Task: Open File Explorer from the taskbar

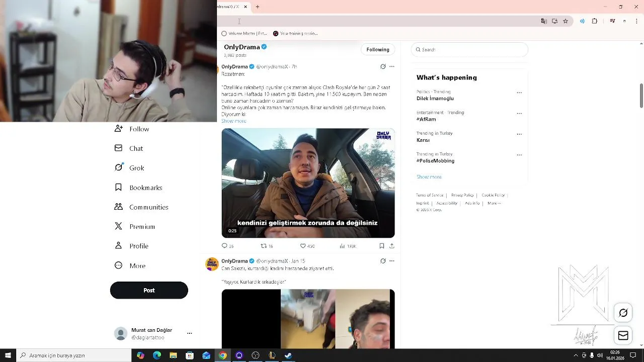Action: (174, 355)
